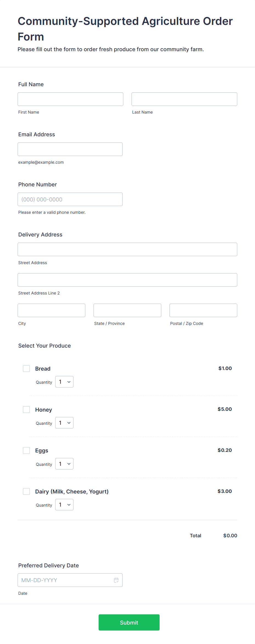The image size is (255, 644).
Task: Select the Street Address input field
Action: pos(127,249)
